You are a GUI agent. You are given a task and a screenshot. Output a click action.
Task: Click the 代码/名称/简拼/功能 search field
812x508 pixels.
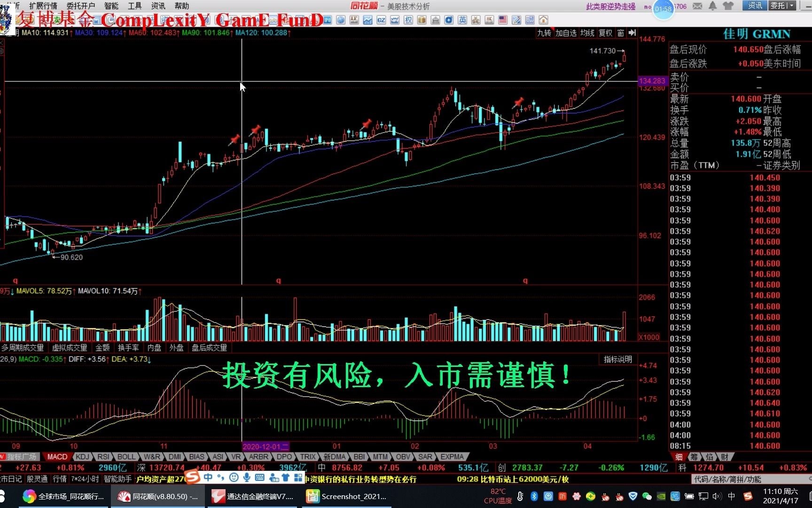point(751,479)
